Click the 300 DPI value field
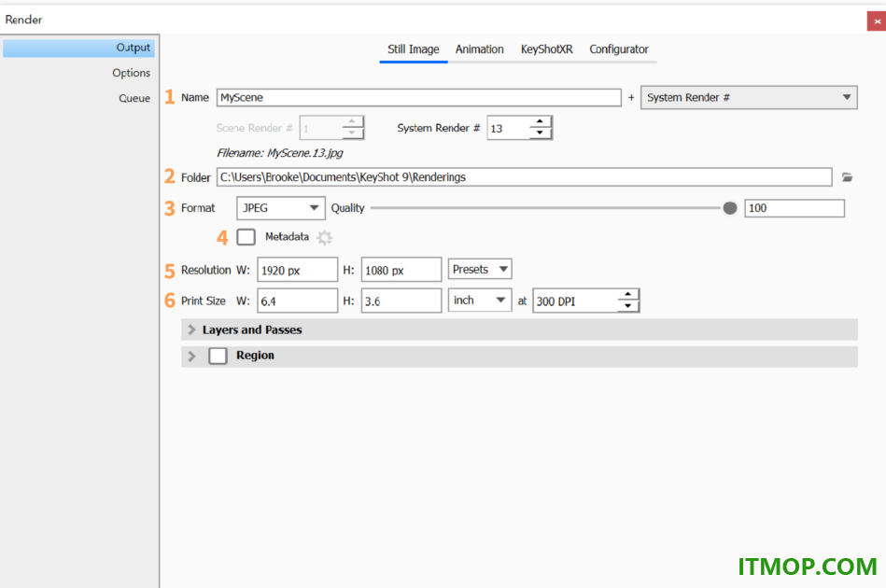This screenshot has height=588, width=886. click(x=575, y=301)
